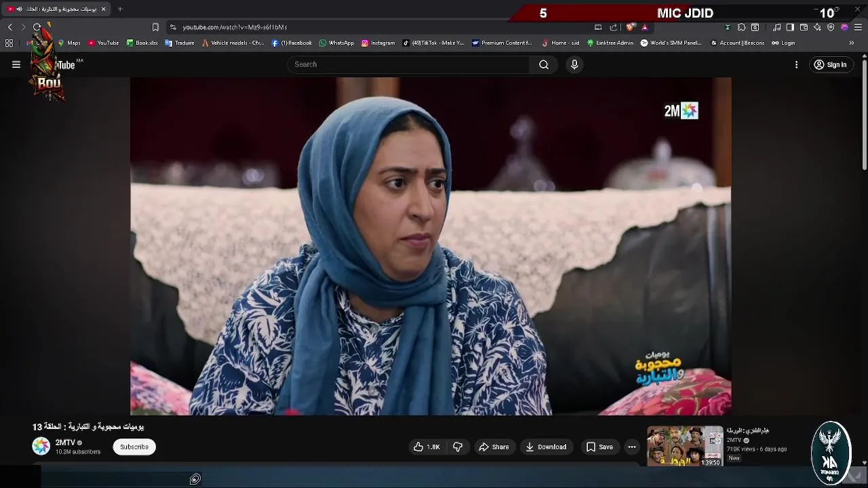Open the profile avatar in browser toolbar
868x488 pixels.
coord(844,27)
